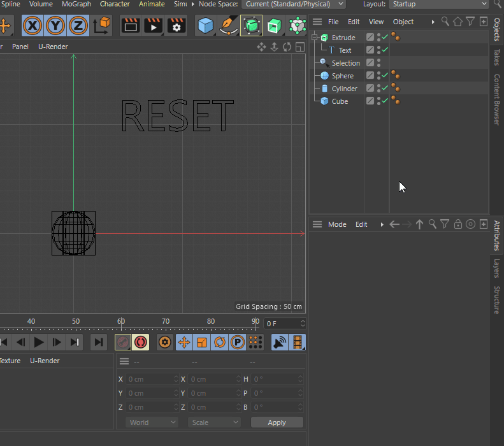Open the Object Manager View menu
Screen dimensions: 504x446
click(376, 22)
